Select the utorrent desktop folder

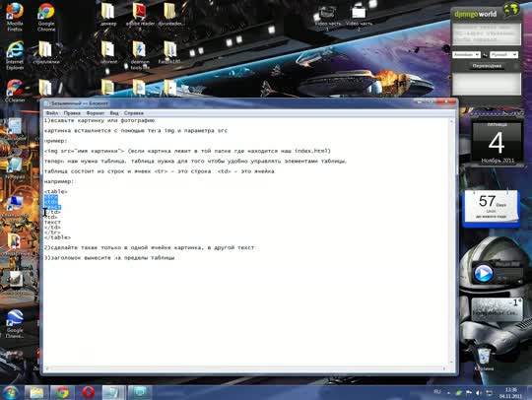coord(108,52)
